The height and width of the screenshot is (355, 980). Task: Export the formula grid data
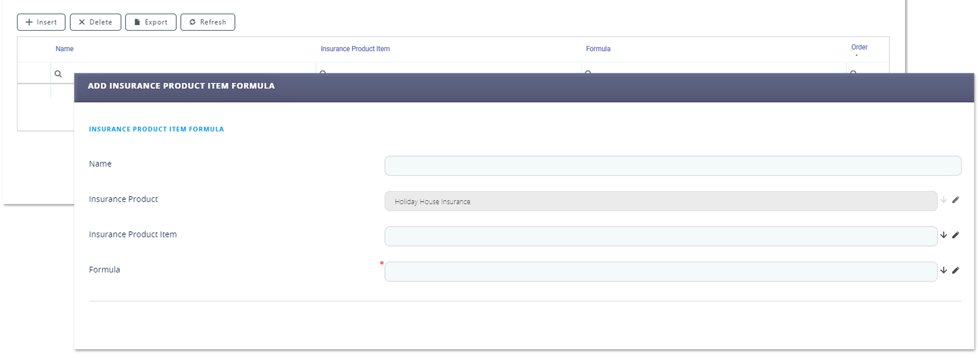coord(151,22)
